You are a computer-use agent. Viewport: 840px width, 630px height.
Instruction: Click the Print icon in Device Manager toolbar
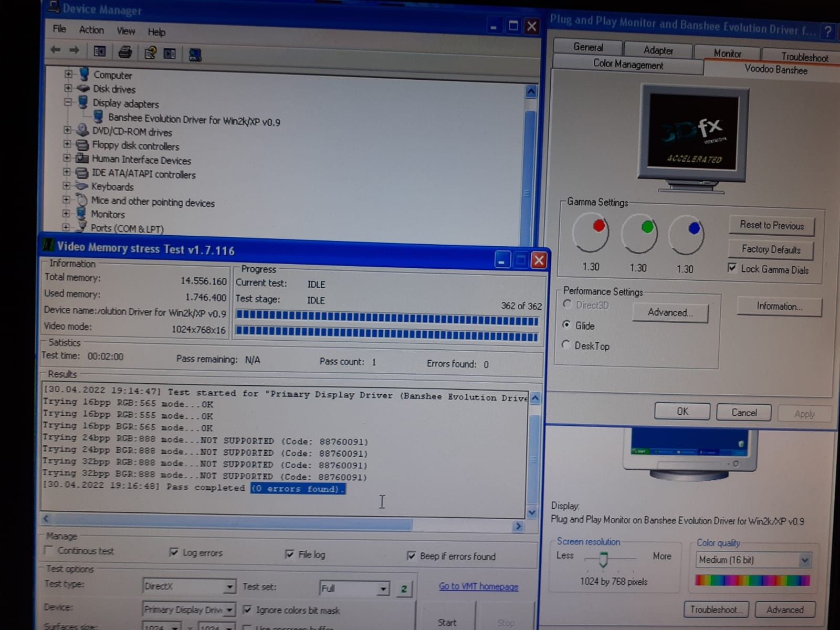pyautogui.click(x=125, y=52)
